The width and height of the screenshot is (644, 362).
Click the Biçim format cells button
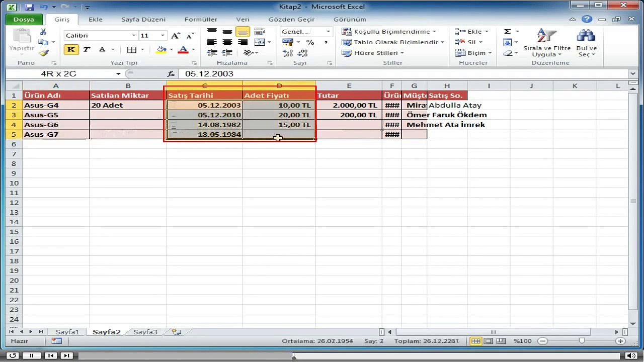click(473, 53)
